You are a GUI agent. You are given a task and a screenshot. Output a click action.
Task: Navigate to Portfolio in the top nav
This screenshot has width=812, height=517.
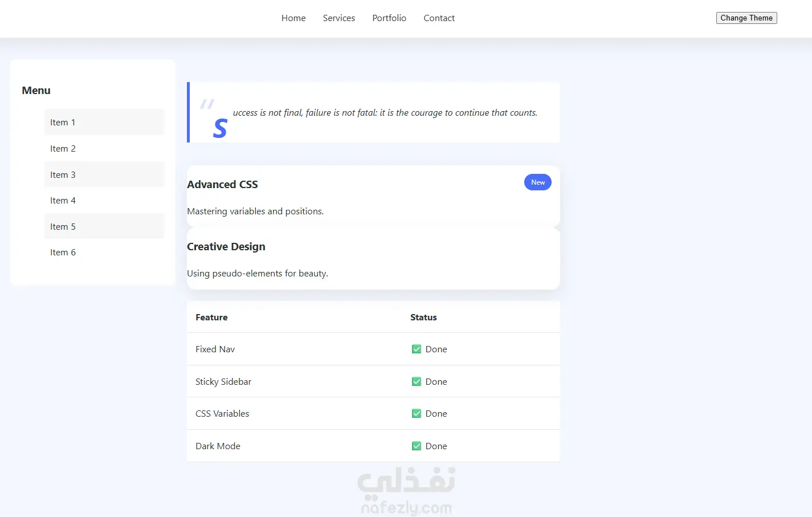(389, 18)
